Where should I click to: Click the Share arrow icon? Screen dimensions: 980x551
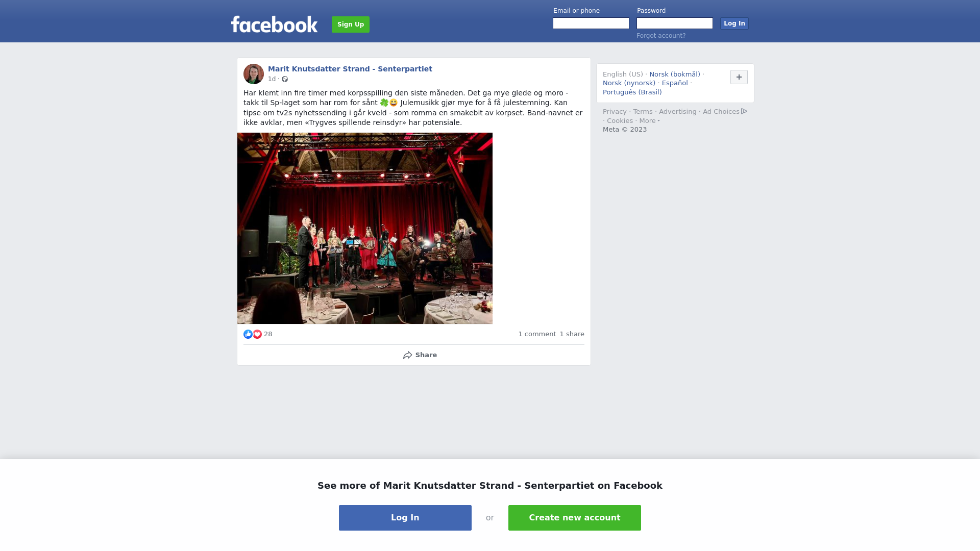(407, 355)
